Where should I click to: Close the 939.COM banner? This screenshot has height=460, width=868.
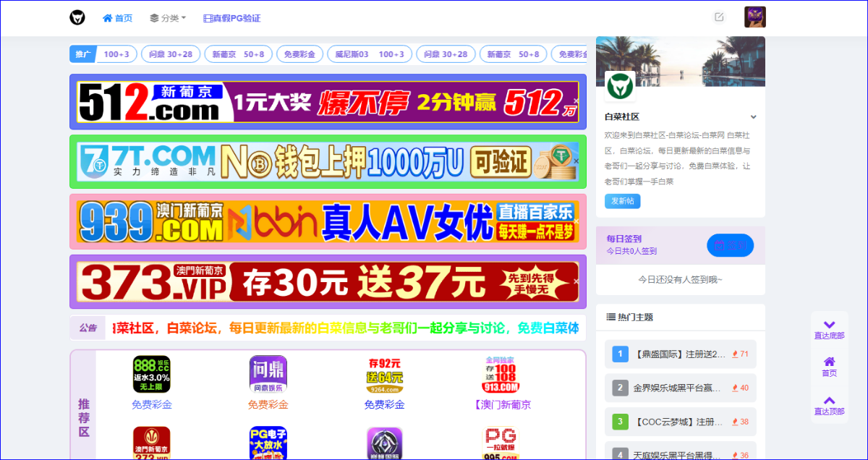[576, 221]
